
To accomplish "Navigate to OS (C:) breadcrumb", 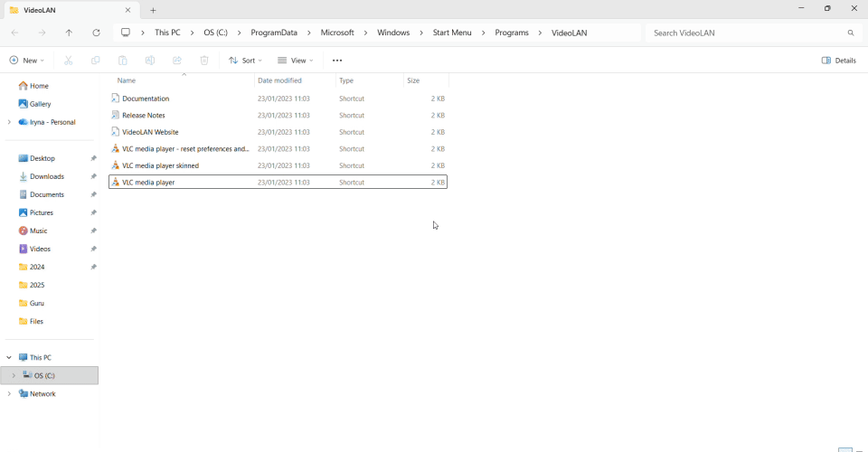I will (215, 33).
